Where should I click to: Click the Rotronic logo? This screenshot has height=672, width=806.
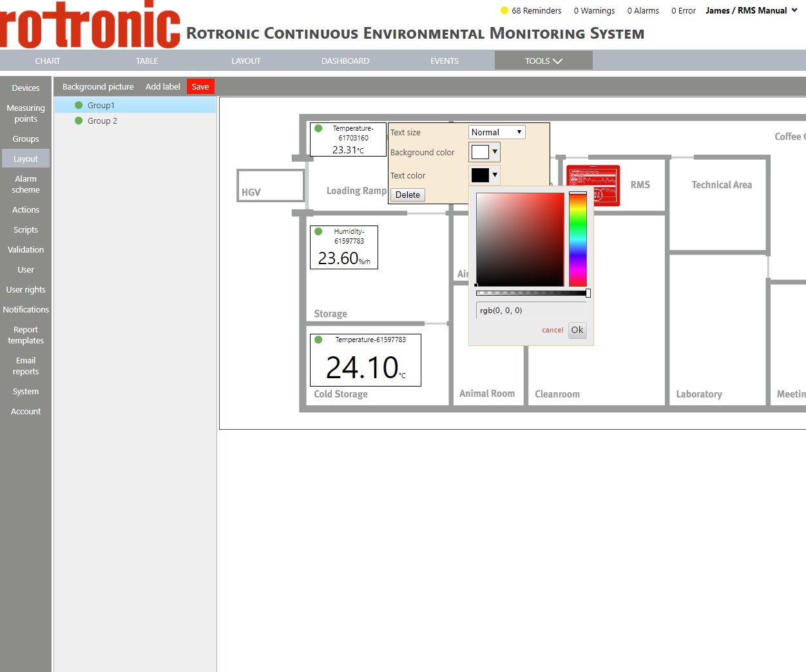(90, 24)
